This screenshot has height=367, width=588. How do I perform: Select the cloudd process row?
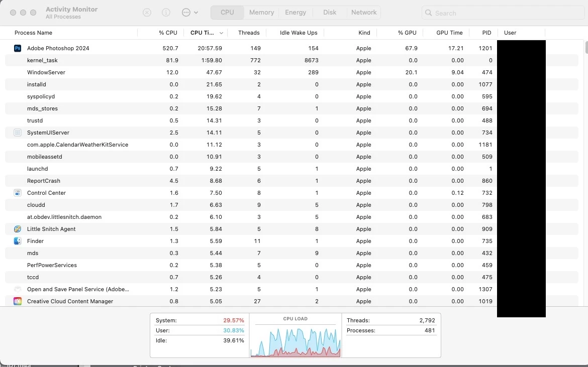click(x=291, y=205)
